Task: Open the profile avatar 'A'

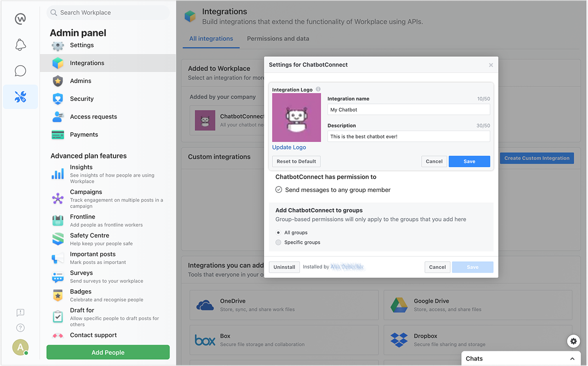Action: click(20, 348)
